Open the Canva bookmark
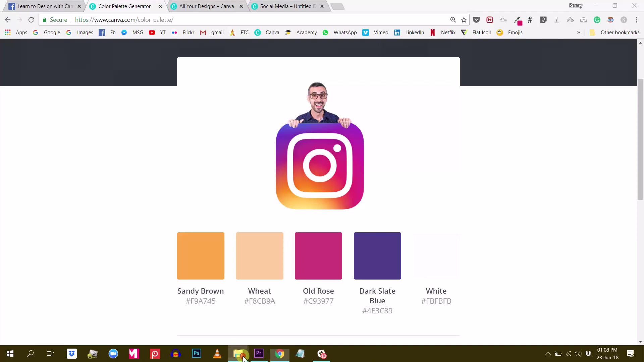 pos(267,33)
